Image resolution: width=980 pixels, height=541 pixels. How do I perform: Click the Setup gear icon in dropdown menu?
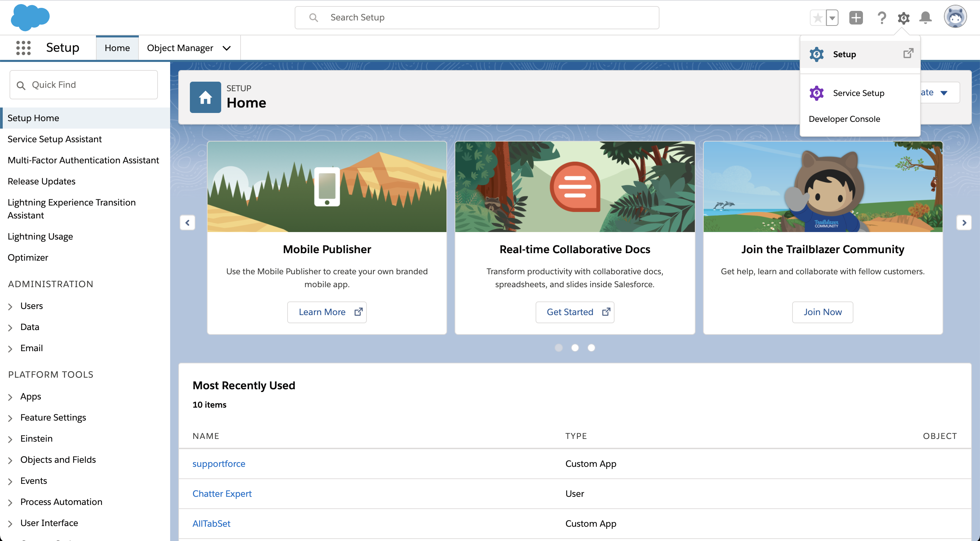(x=816, y=54)
